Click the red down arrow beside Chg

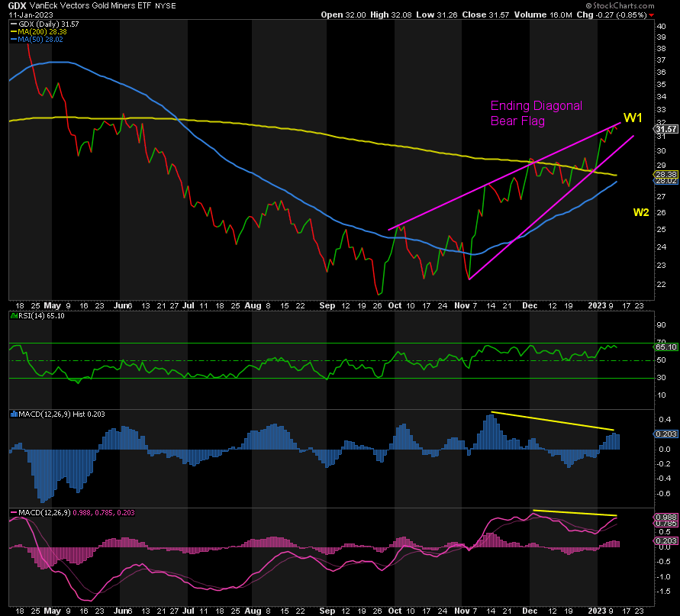click(x=651, y=15)
